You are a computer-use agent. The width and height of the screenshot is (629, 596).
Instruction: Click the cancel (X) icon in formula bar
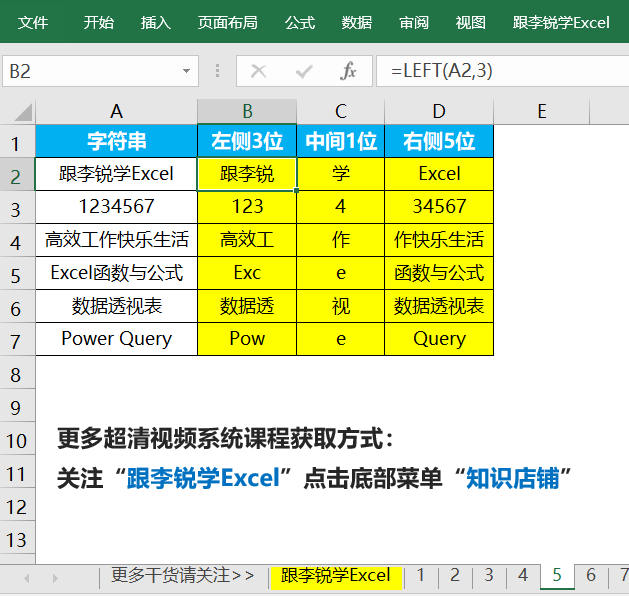click(x=258, y=71)
